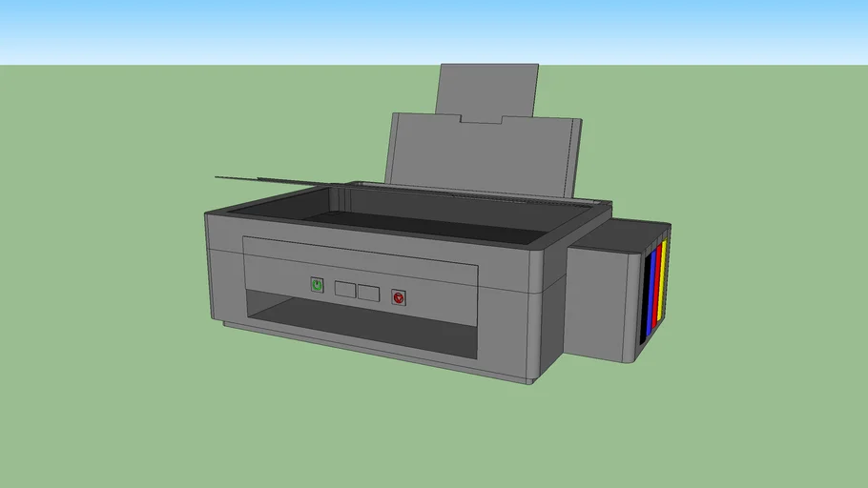This screenshot has width=868, height=488.
Task: Click the paper output tray opening
Action: [362, 324]
